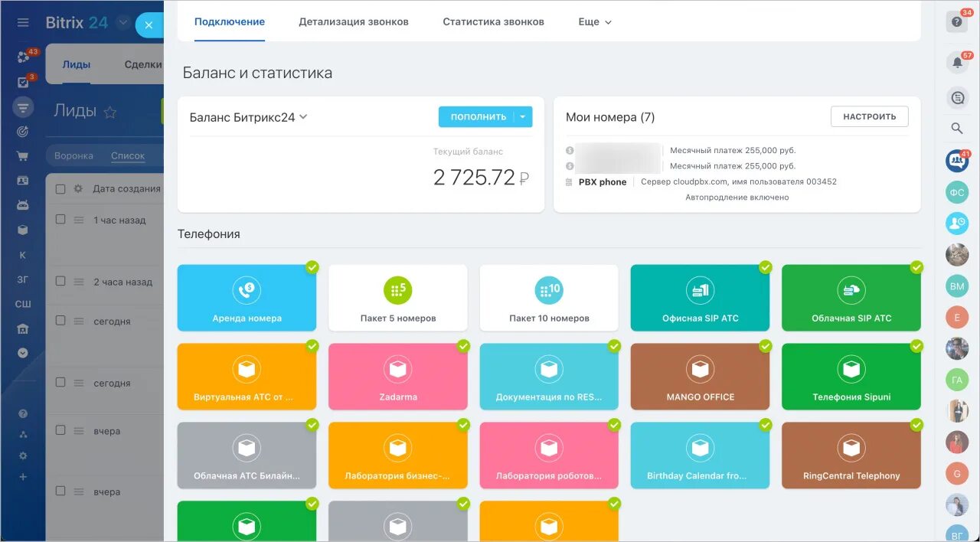Viewport: 980px width, 542px height.
Task: Switch to the Подключение tab
Action: (230, 22)
